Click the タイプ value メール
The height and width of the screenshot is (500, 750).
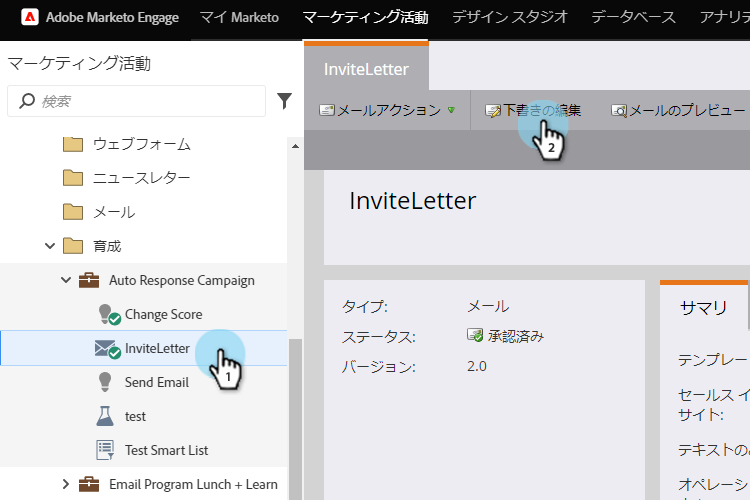pyautogui.click(x=488, y=306)
